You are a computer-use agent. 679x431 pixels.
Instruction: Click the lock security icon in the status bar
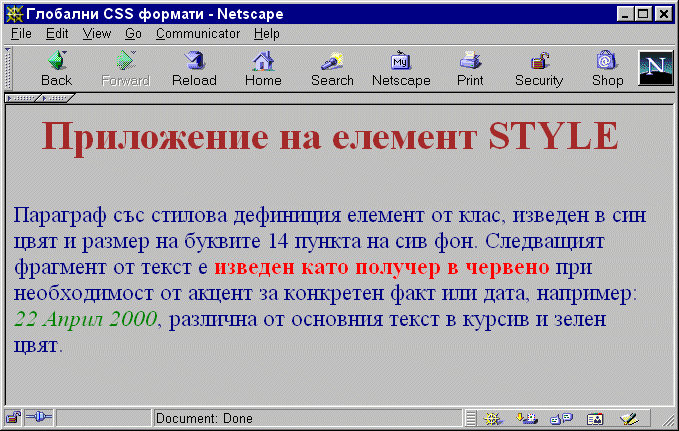pyautogui.click(x=13, y=418)
